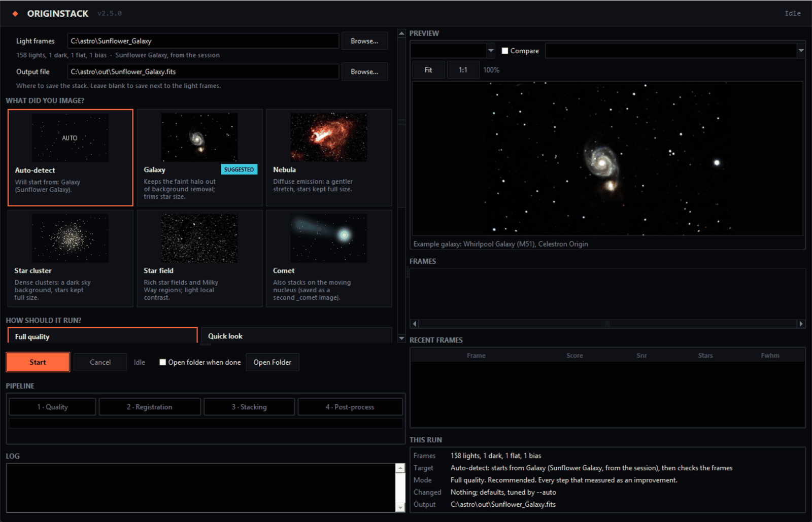Click the Log scroll down arrow
The width and height of the screenshot is (812, 522).
[400, 507]
